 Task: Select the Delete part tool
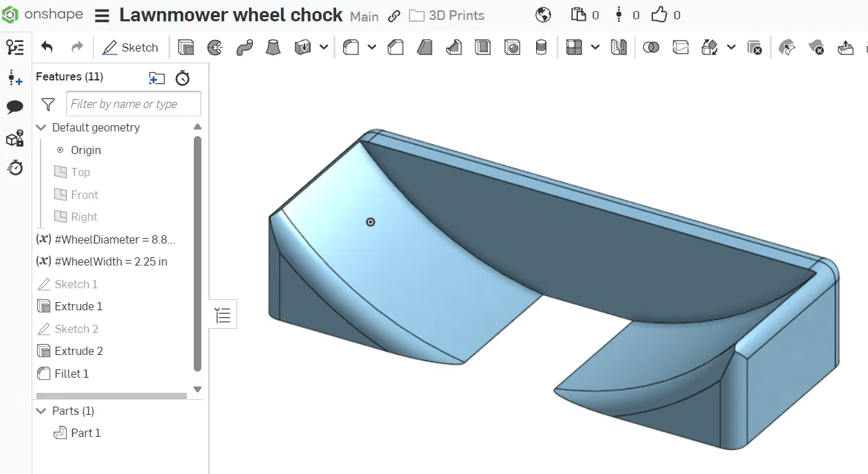[755, 47]
